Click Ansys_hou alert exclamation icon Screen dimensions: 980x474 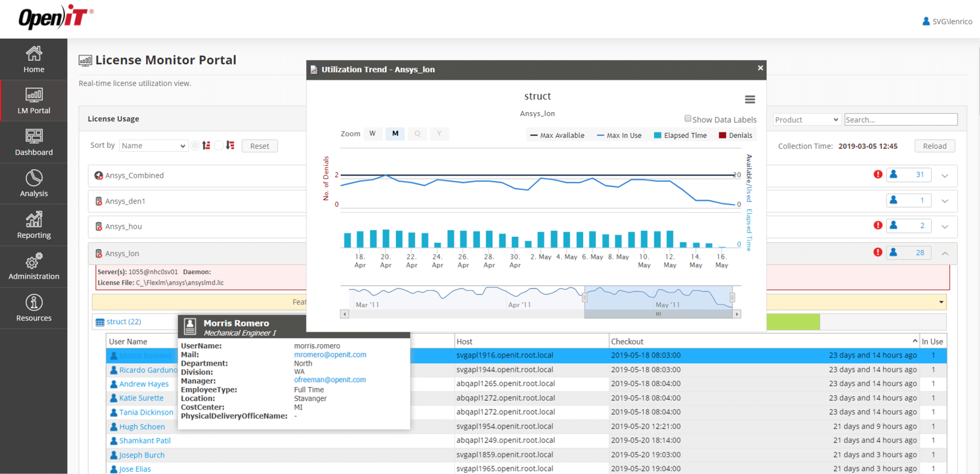878,225
